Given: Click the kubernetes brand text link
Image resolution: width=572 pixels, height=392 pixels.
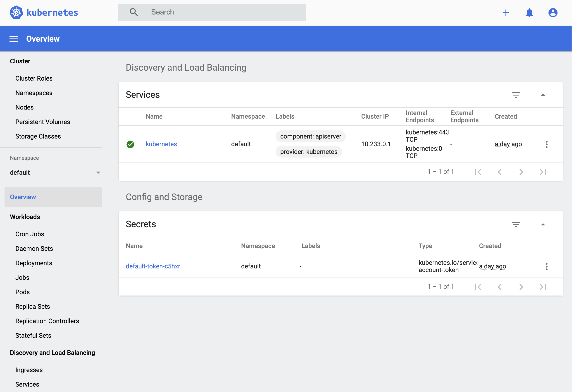Looking at the screenshot, I should [52, 12].
